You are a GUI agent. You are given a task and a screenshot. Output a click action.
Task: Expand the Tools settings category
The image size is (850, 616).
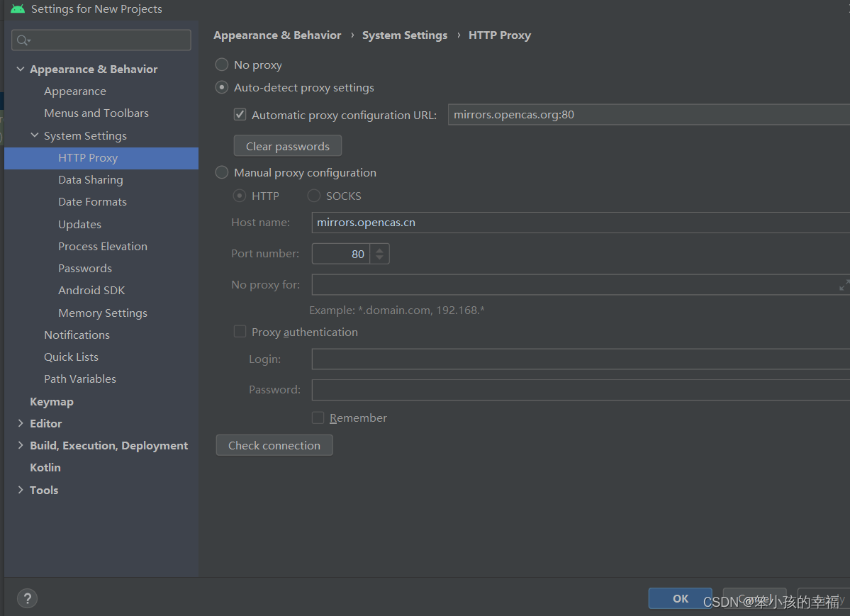(21, 490)
